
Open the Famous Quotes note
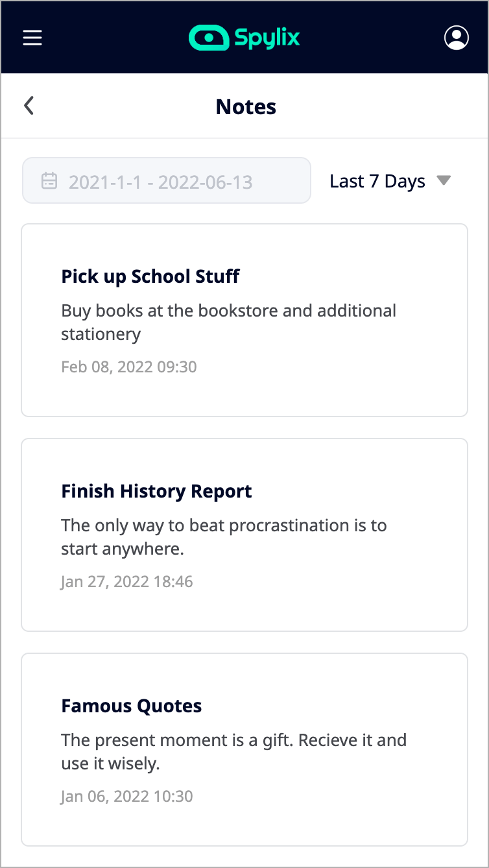[131, 706]
